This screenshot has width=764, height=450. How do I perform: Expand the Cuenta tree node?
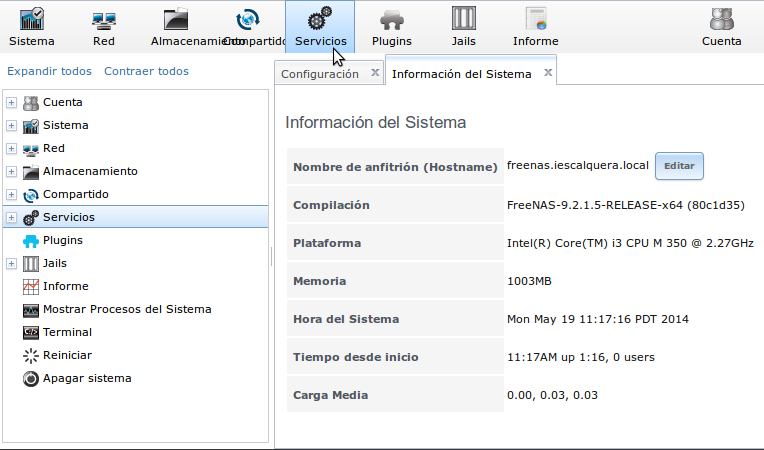click(11, 102)
